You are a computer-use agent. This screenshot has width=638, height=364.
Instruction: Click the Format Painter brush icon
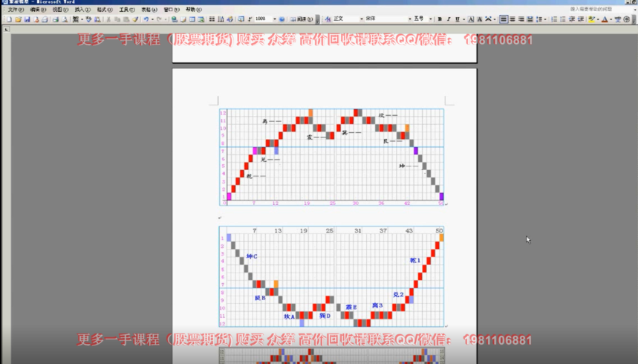pos(136,19)
